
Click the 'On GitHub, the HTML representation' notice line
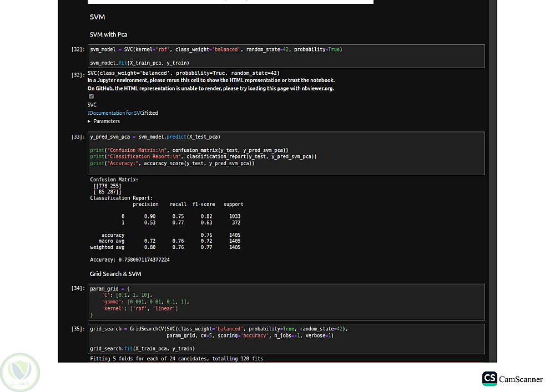point(210,88)
